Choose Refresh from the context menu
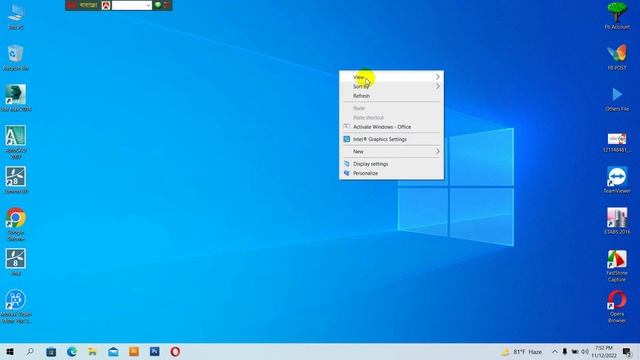 coord(391,96)
